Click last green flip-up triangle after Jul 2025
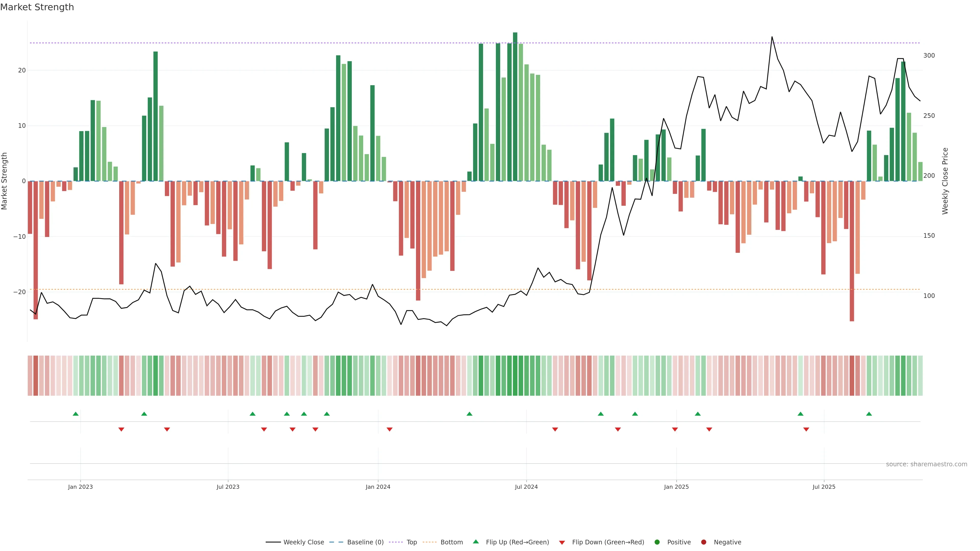980x551 pixels. tap(869, 414)
